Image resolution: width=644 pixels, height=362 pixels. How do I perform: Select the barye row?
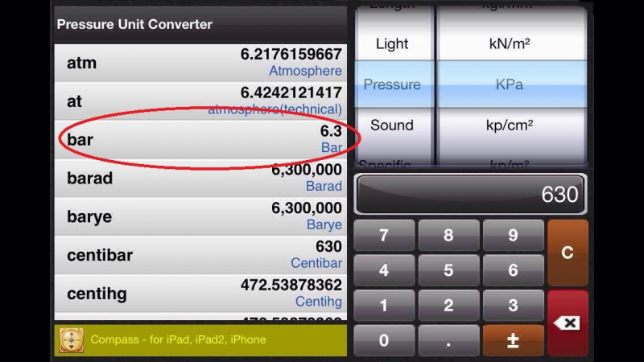[x=200, y=216]
